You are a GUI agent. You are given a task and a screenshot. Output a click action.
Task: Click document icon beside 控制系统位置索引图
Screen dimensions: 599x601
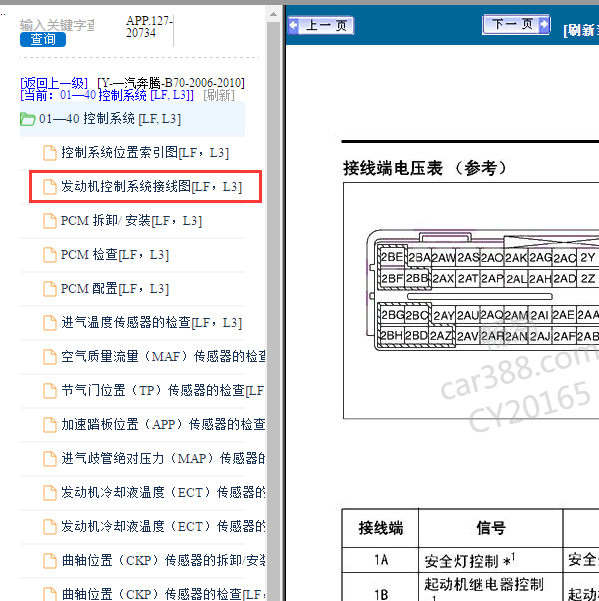(x=50, y=153)
